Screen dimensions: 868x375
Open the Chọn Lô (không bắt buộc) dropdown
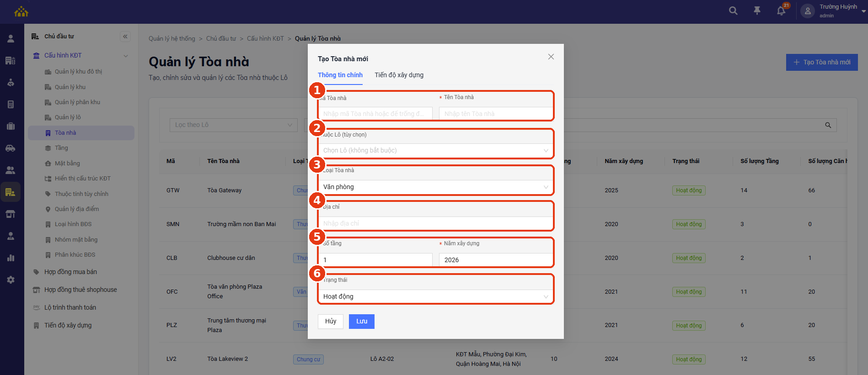point(435,150)
